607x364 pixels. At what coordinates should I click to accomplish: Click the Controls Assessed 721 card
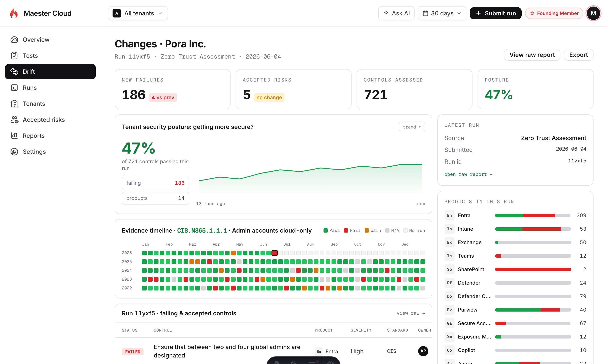coord(414,89)
